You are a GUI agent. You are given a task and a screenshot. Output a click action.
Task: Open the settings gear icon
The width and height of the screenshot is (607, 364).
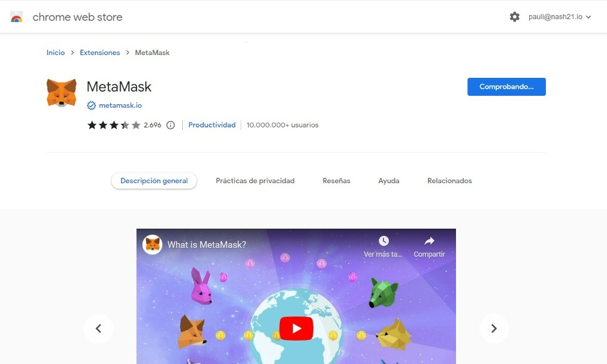pyautogui.click(x=515, y=17)
